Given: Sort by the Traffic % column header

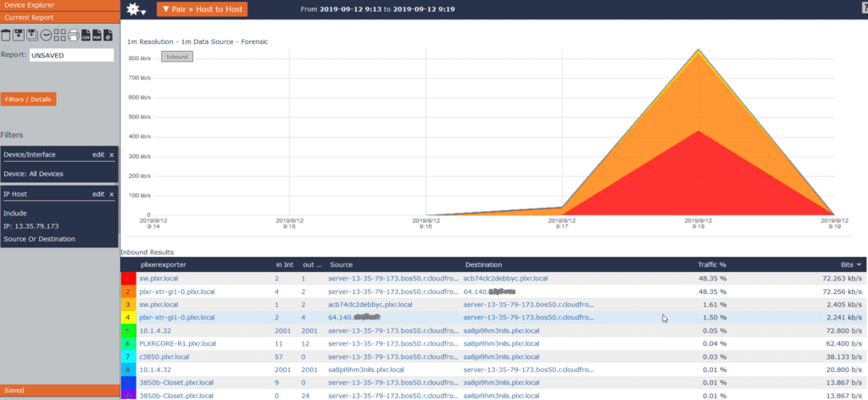Looking at the screenshot, I should pyautogui.click(x=711, y=264).
